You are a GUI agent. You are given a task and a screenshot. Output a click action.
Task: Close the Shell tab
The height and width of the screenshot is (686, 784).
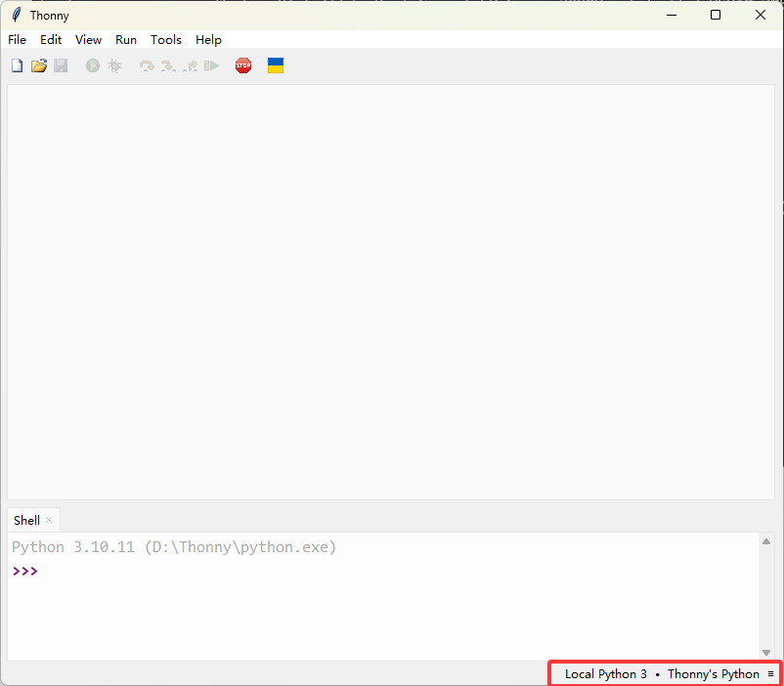[x=49, y=520]
